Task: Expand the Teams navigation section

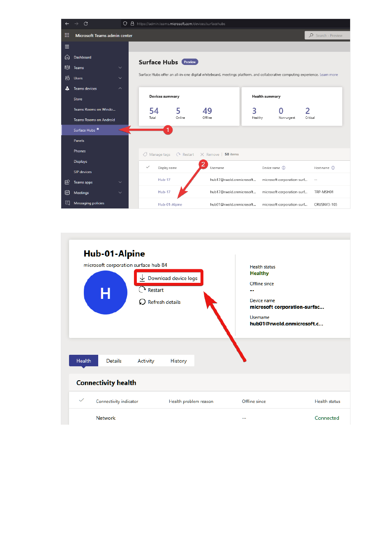Action: (x=120, y=68)
